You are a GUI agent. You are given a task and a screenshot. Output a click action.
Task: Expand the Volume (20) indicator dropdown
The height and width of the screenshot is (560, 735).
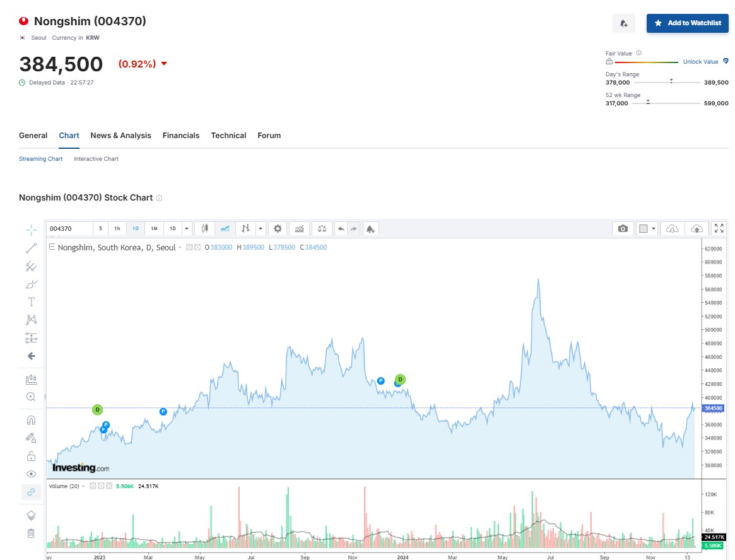83,486
